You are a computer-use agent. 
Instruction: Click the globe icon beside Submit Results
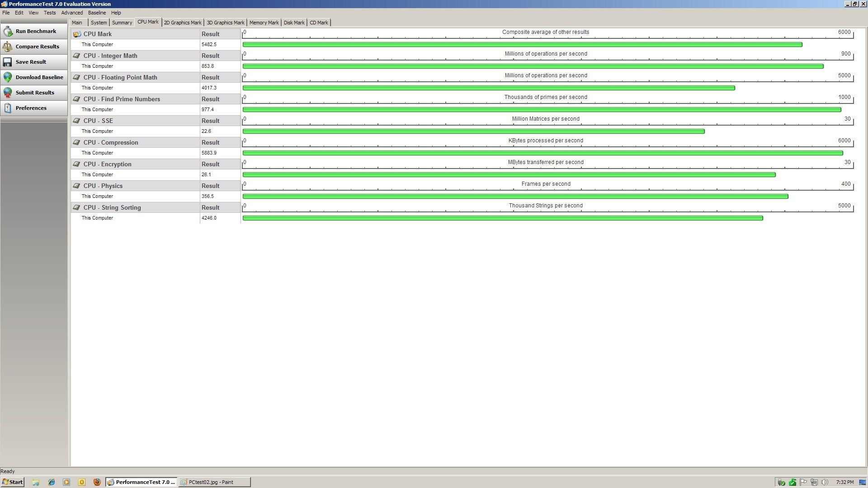coord(8,93)
